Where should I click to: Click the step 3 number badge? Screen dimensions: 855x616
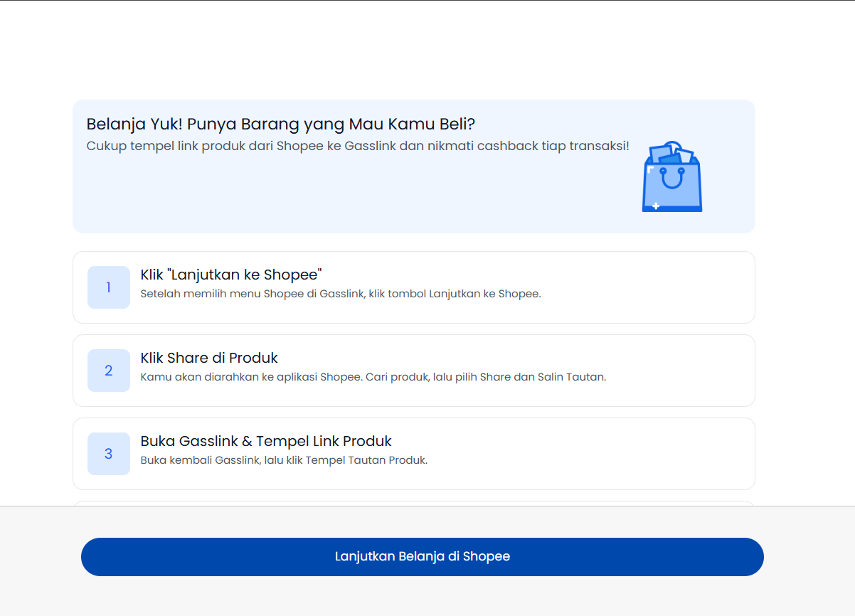[x=109, y=454]
